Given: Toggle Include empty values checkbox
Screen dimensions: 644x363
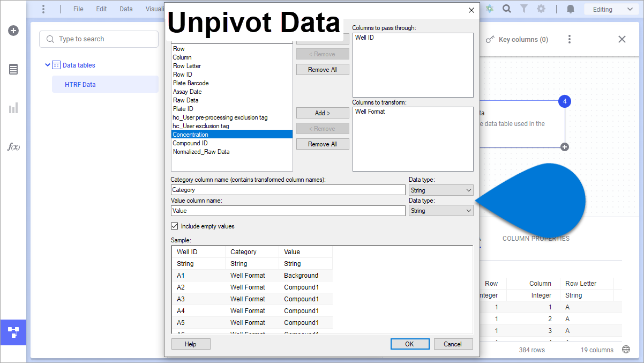Looking at the screenshot, I should (x=174, y=226).
